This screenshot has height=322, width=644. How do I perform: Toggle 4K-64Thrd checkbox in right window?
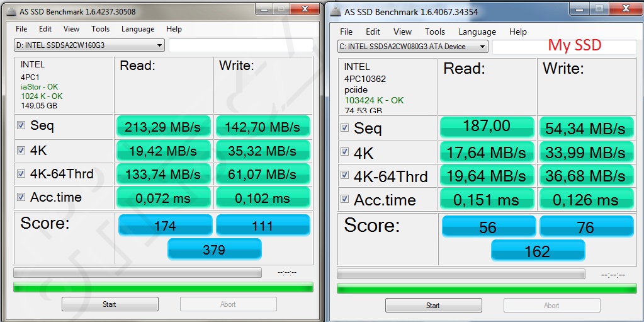tap(344, 176)
